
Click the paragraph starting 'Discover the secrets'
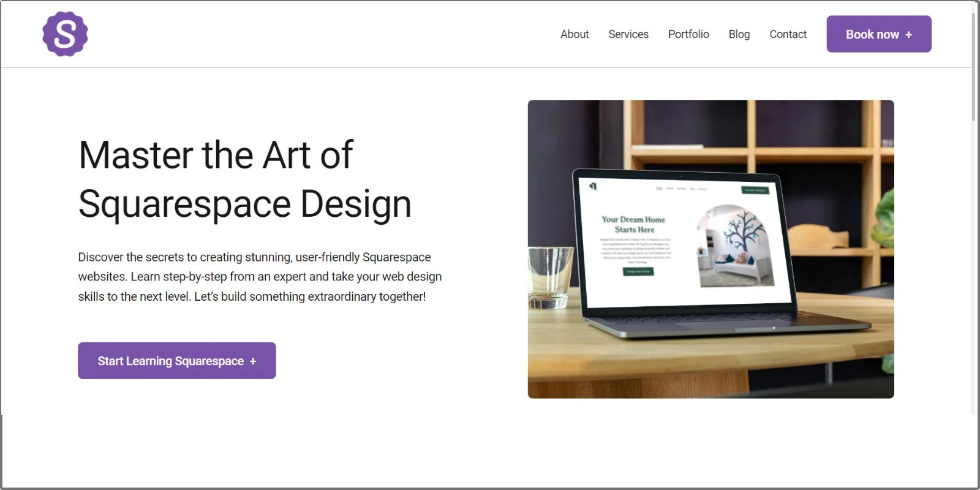pos(260,277)
